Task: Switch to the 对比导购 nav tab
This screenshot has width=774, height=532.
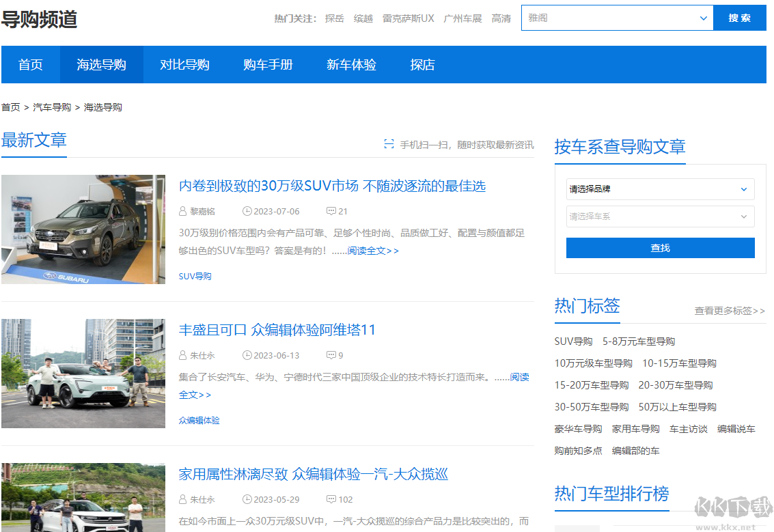Action: point(184,65)
